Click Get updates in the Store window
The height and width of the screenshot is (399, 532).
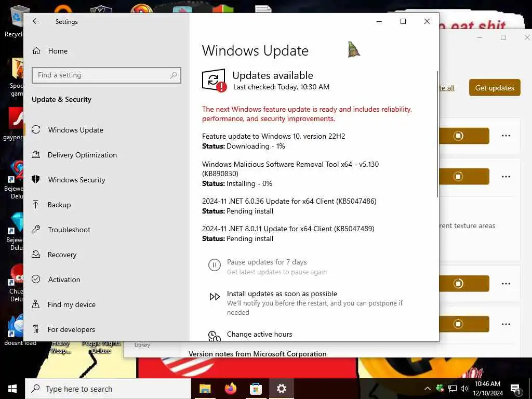(495, 88)
